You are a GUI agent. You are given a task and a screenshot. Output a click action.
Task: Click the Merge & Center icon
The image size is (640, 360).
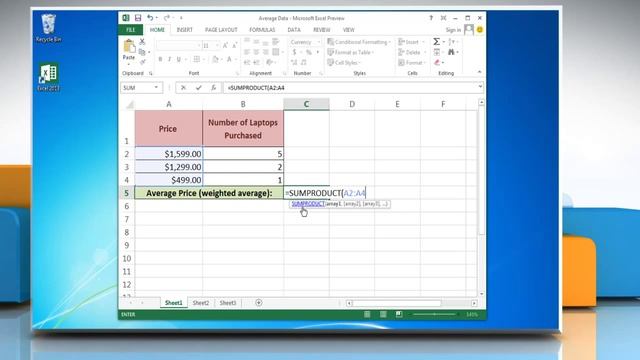pyautogui.click(x=276, y=52)
